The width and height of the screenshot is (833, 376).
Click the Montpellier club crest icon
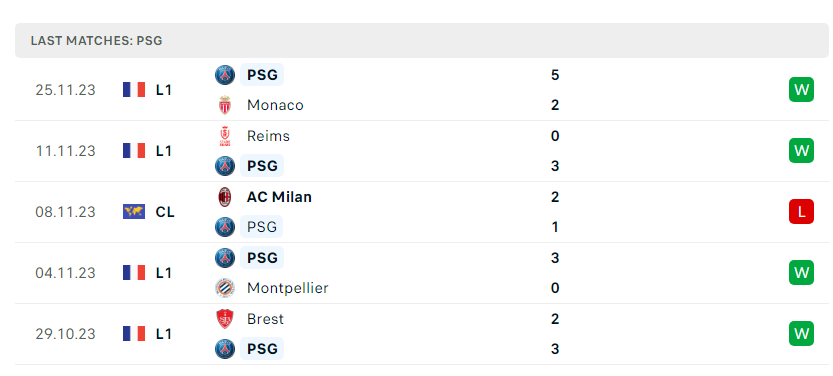tap(225, 288)
